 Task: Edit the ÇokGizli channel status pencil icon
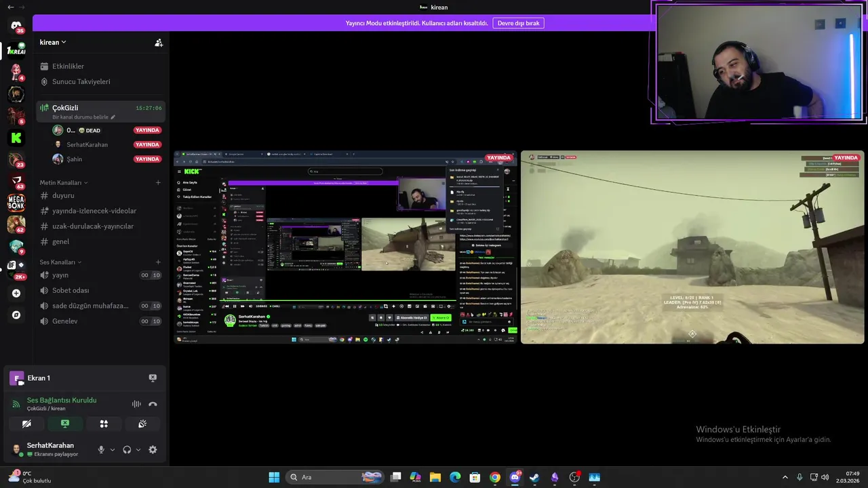click(113, 117)
